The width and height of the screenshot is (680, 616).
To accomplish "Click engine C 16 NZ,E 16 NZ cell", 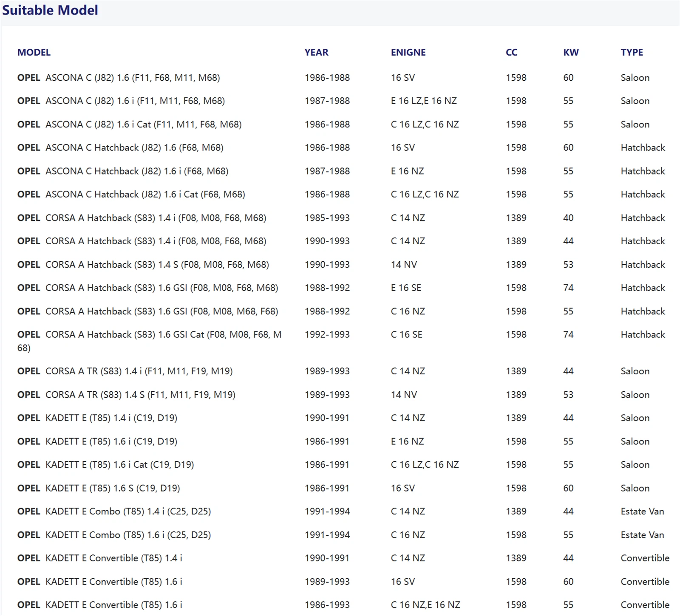I will point(425,605).
